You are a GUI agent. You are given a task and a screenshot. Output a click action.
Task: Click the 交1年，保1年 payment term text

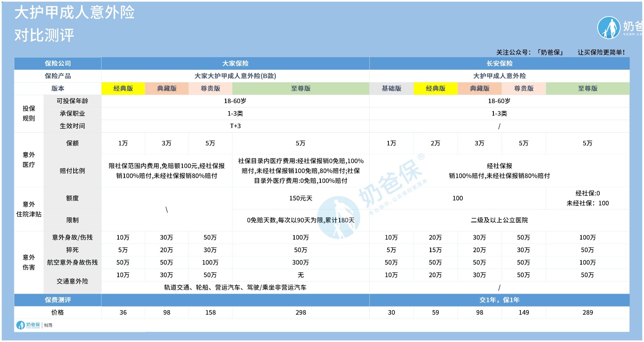499,300
